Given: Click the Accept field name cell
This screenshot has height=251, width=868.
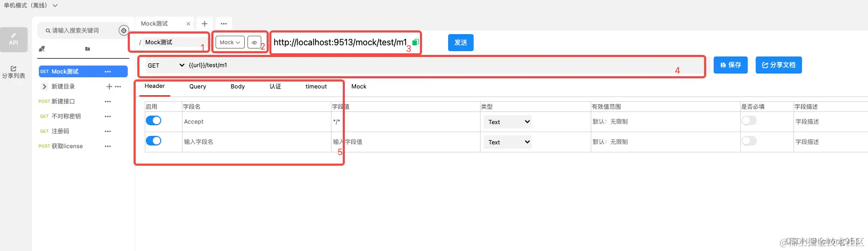Looking at the screenshot, I should tap(257, 122).
